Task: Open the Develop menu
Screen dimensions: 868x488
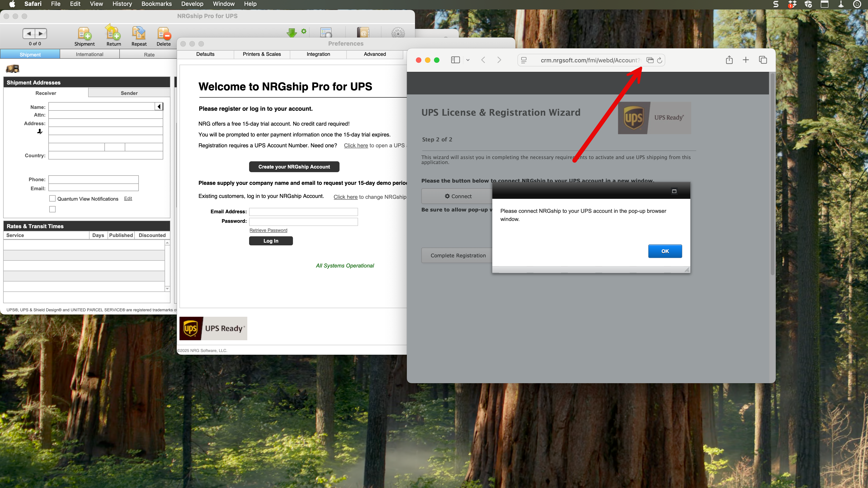Action: pos(192,4)
